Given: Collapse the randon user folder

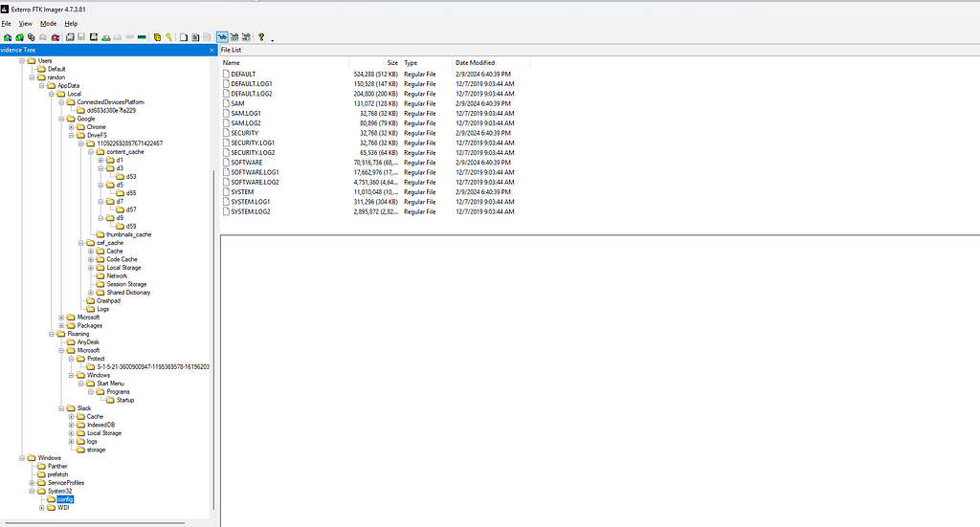Looking at the screenshot, I should (32, 77).
